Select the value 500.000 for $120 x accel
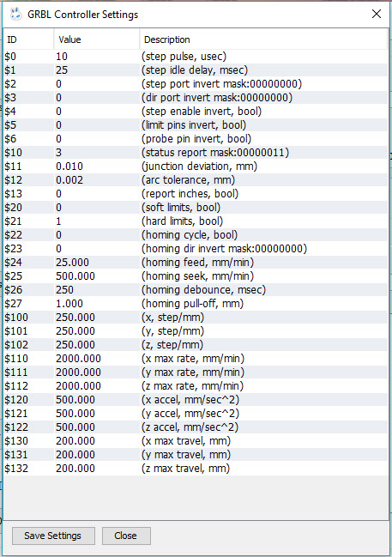 click(75, 400)
